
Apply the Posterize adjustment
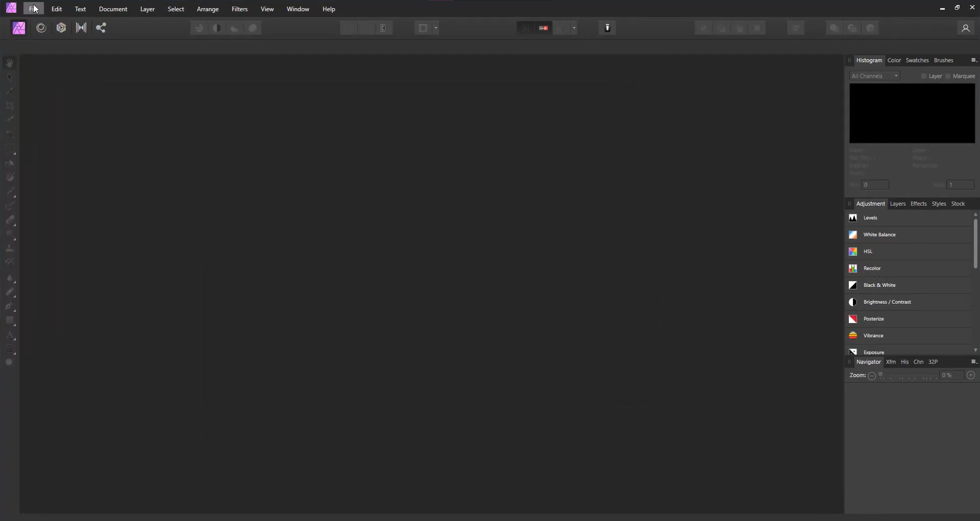pos(909,319)
